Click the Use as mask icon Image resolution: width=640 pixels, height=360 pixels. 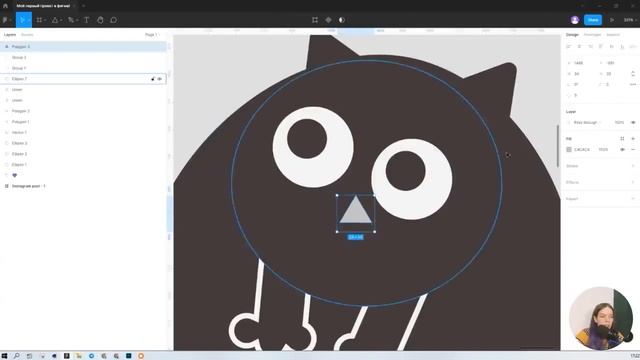342,20
